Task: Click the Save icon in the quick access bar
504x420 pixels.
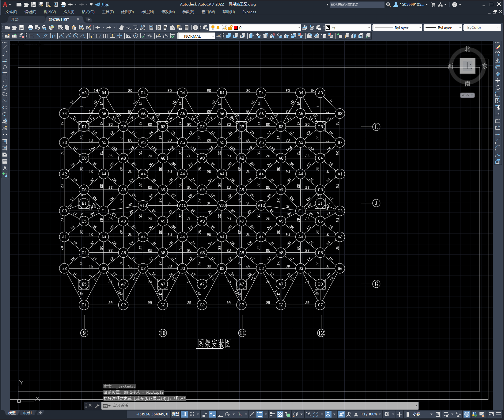Action: point(33,5)
